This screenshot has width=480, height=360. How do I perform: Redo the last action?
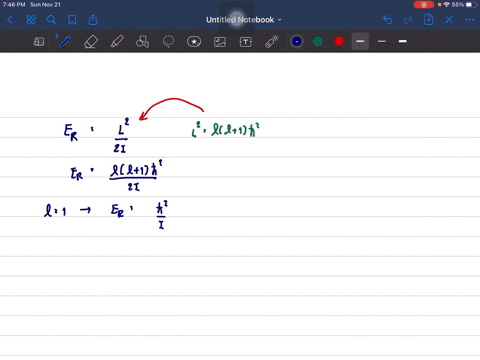tap(408, 20)
